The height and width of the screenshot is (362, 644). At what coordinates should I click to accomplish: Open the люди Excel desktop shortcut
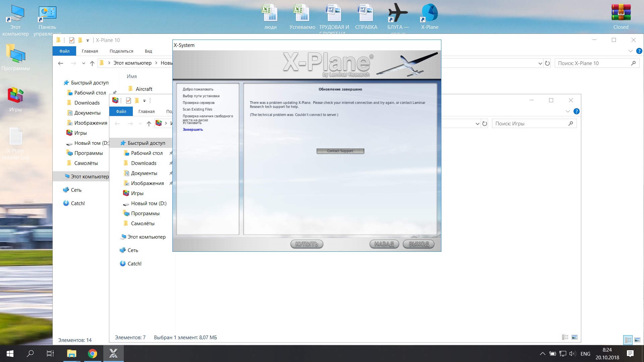click(x=270, y=17)
